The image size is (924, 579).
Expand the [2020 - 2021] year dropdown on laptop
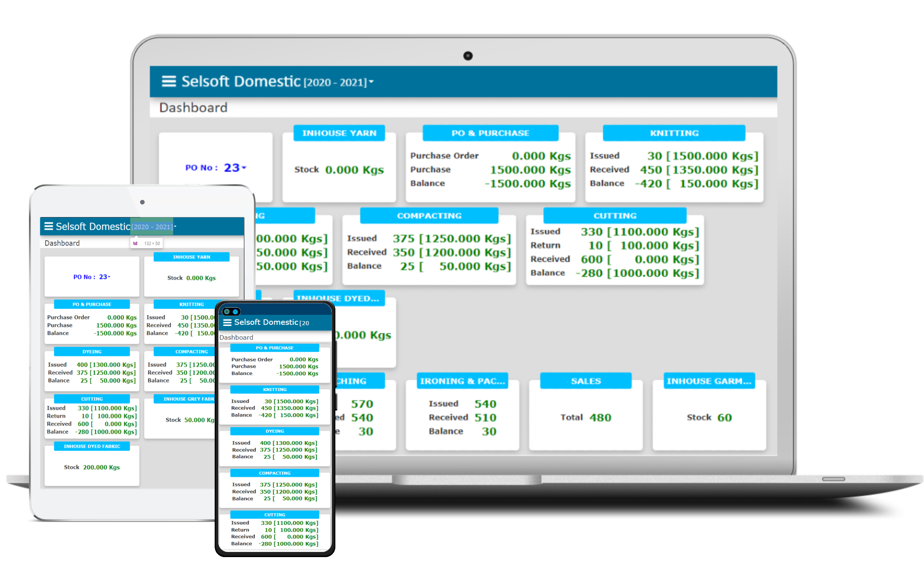(339, 82)
